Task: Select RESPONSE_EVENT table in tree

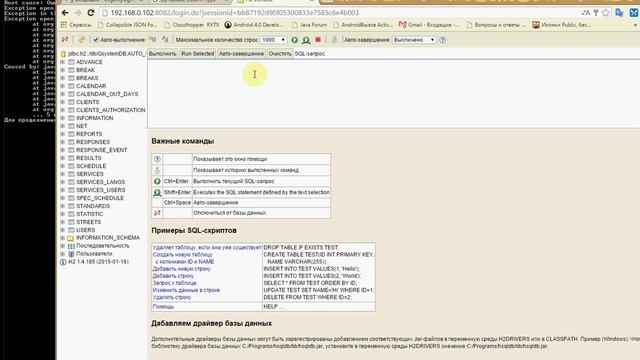Action: (x=102, y=150)
